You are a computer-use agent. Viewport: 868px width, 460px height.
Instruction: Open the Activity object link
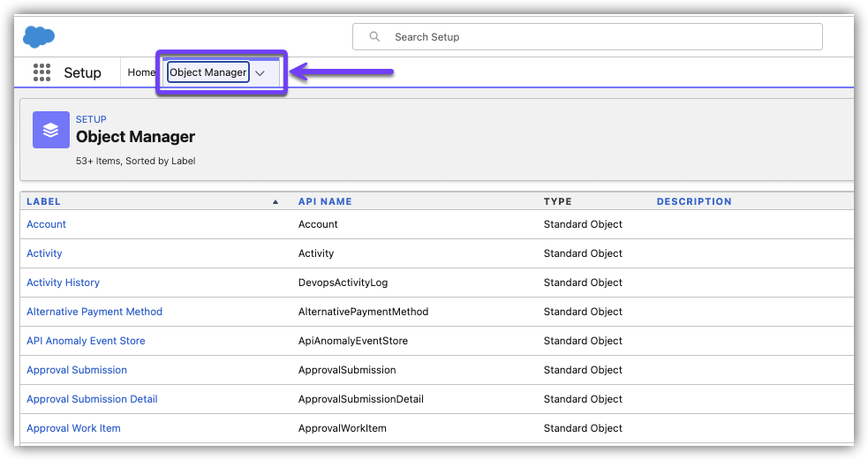44,253
